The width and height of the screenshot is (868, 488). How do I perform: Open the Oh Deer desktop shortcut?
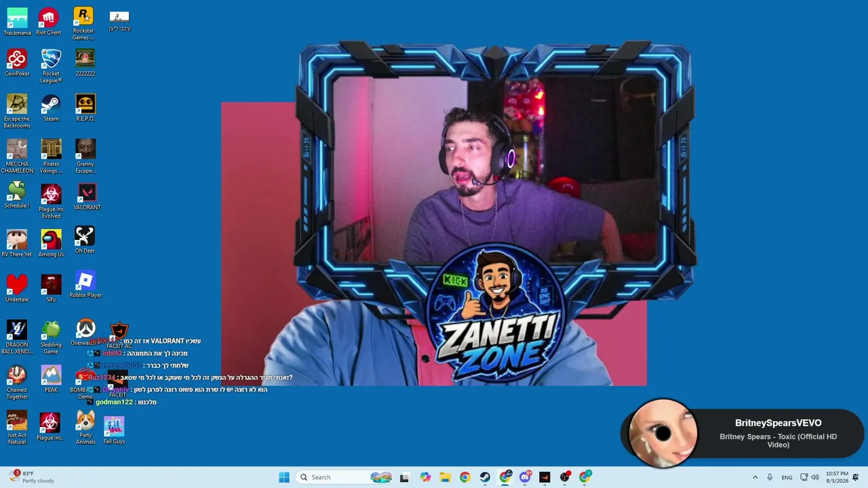85,240
